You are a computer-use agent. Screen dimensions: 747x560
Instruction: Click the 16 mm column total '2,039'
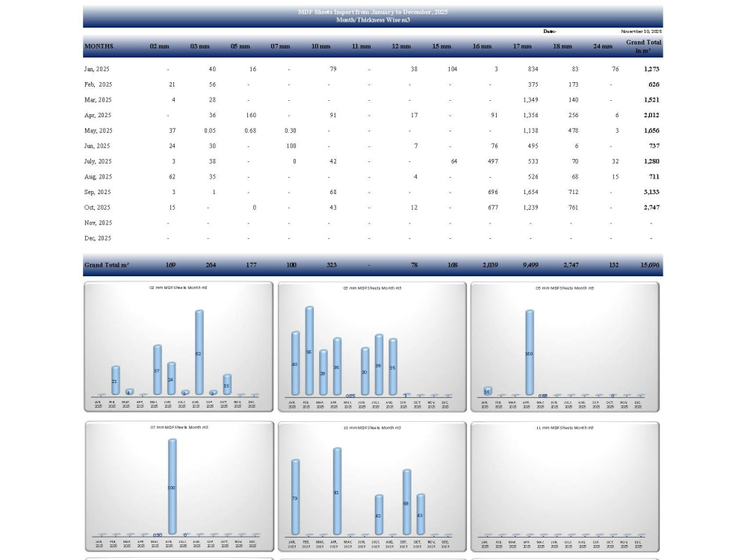pos(490,265)
